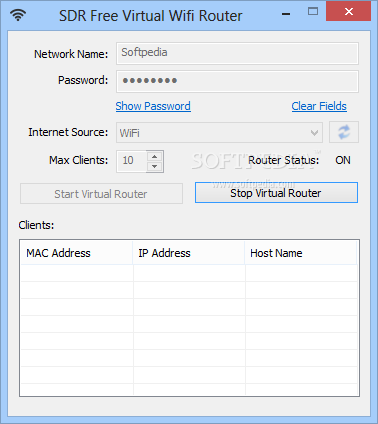Click the Host Name column header
Viewport: 378px width, 424px height.
[301, 253]
